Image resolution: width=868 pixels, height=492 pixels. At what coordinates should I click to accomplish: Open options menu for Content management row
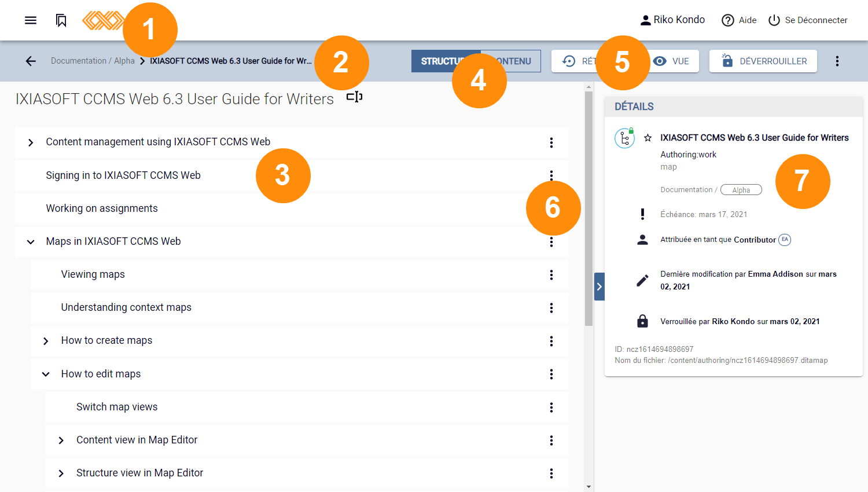tap(551, 142)
